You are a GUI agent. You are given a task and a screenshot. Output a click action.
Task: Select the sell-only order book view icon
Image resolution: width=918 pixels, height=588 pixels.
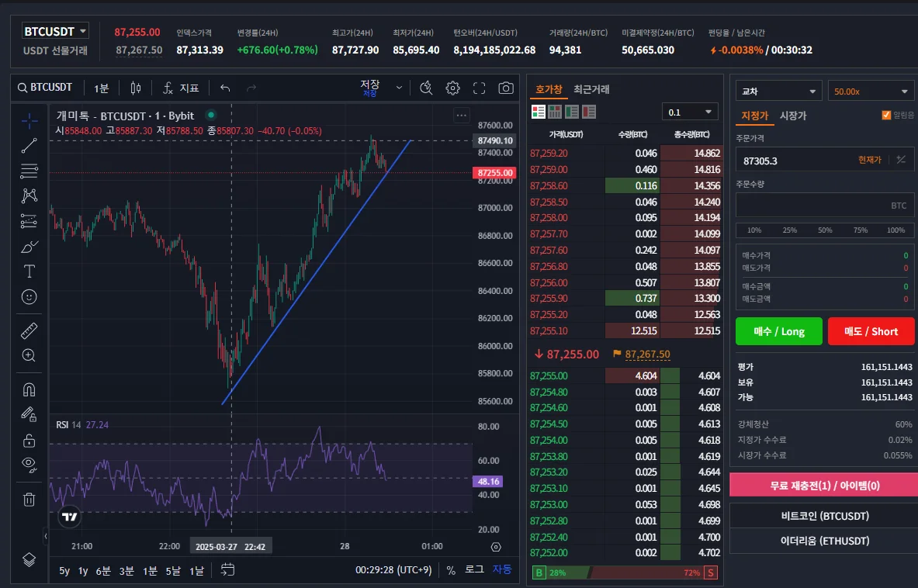click(x=589, y=112)
